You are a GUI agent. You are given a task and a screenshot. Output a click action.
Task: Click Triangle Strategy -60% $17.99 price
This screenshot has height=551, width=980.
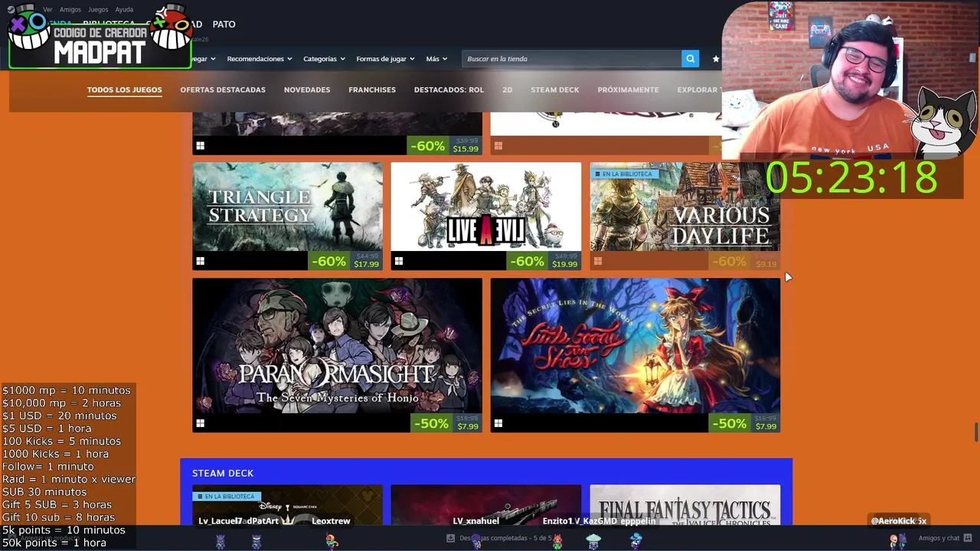(x=346, y=261)
